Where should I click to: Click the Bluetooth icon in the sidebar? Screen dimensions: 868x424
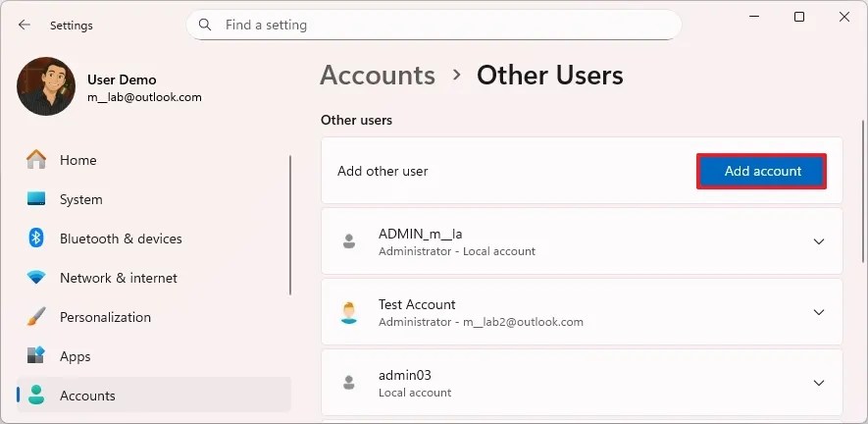pyautogui.click(x=36, y=238)
